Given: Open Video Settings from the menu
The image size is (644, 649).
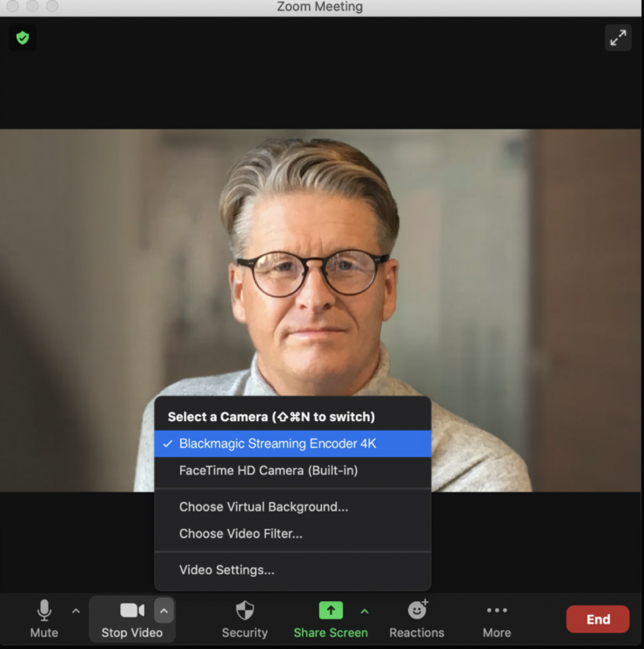Looking at the screenshot, I should coord(226,570).
